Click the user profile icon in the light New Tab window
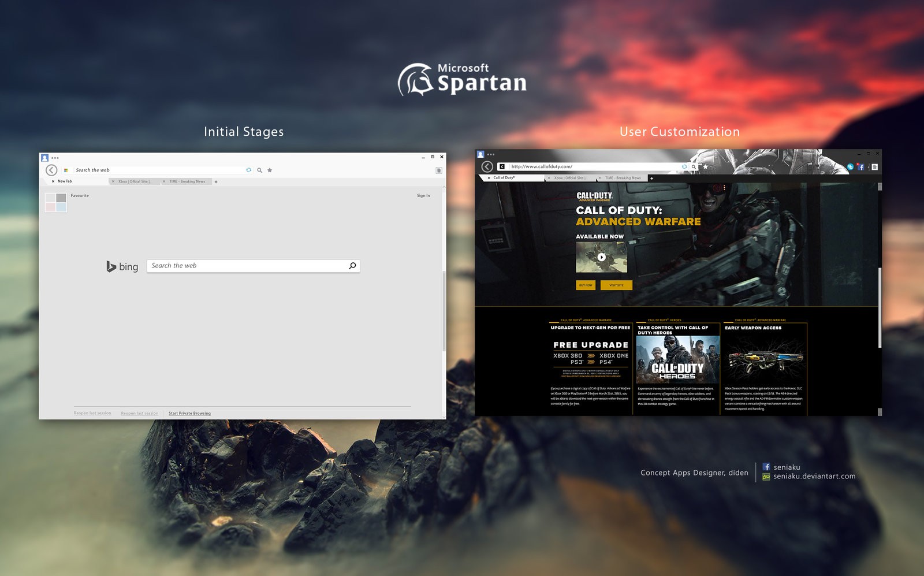This screenshot has width=924, height=576. (x=44, y=158)
